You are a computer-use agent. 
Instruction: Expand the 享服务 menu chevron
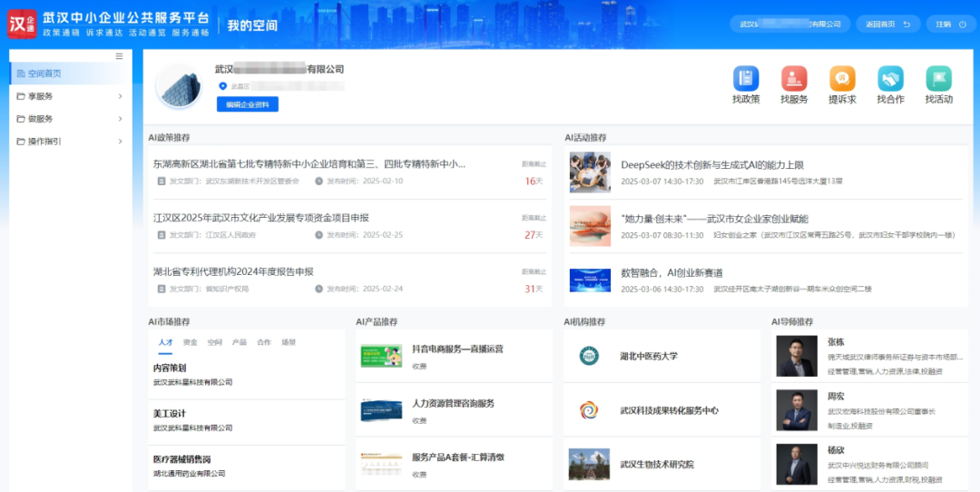pos(120,96)
